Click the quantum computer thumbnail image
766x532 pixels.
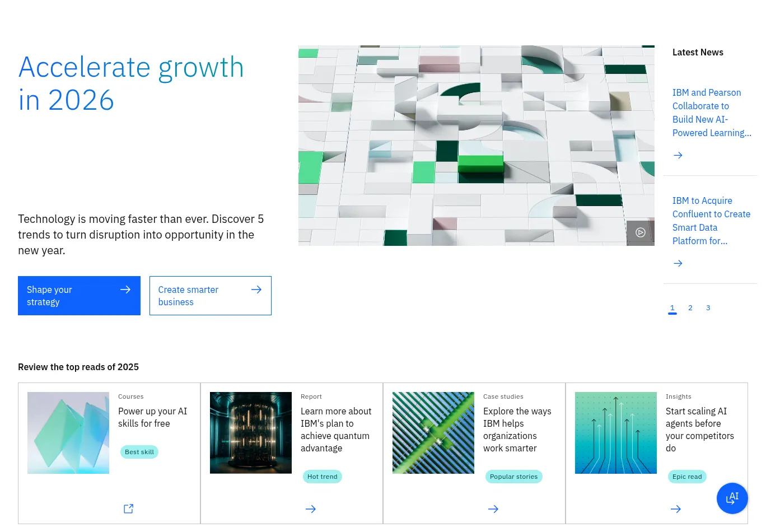tap(251, 433)
